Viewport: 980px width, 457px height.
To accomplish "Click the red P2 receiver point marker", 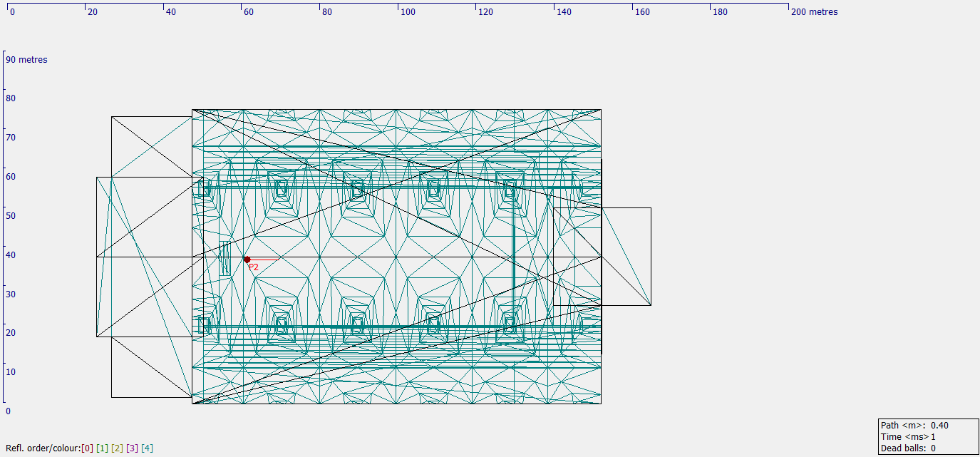I will [x=247, y=260].
